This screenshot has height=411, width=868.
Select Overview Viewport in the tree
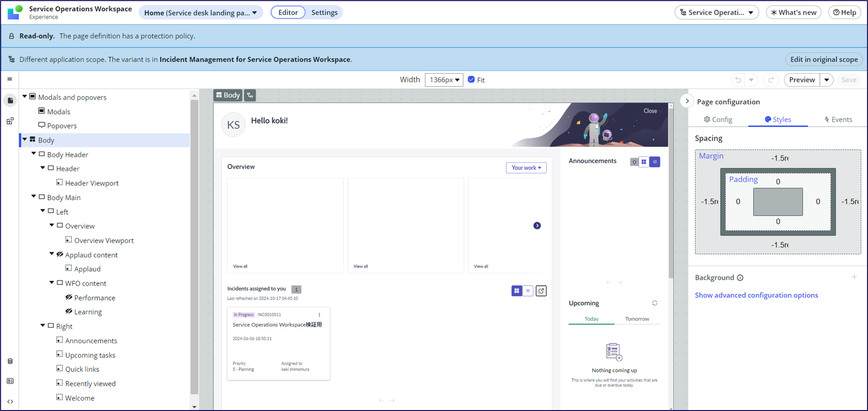(104, 240)
